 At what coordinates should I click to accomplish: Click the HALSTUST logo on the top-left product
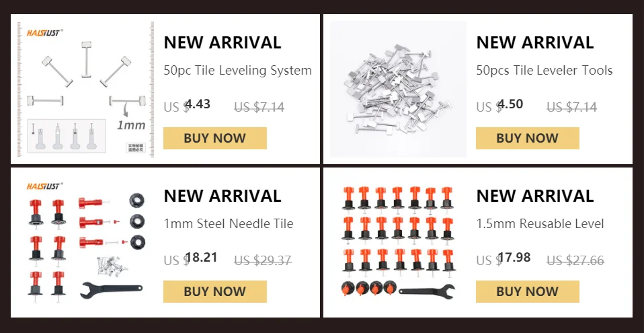point(44,33)
